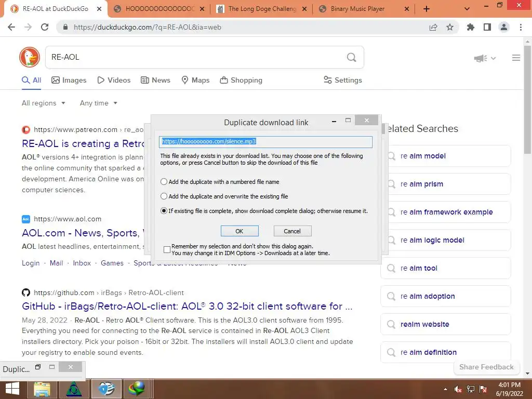Image resolution: width=532 pixels, height=399 pixels.
Task: Open the Chrome profile avatar icon
Action: tap(504, 27)
